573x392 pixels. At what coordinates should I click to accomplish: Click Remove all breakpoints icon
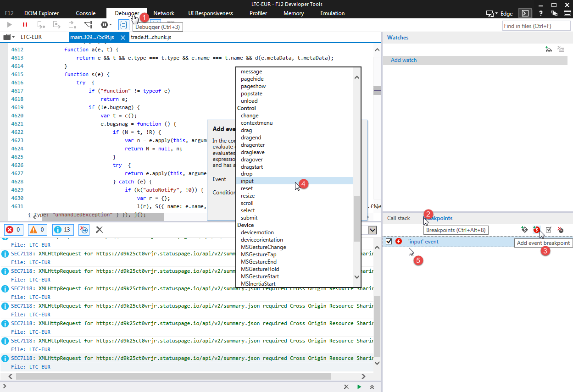coord(560,230)
